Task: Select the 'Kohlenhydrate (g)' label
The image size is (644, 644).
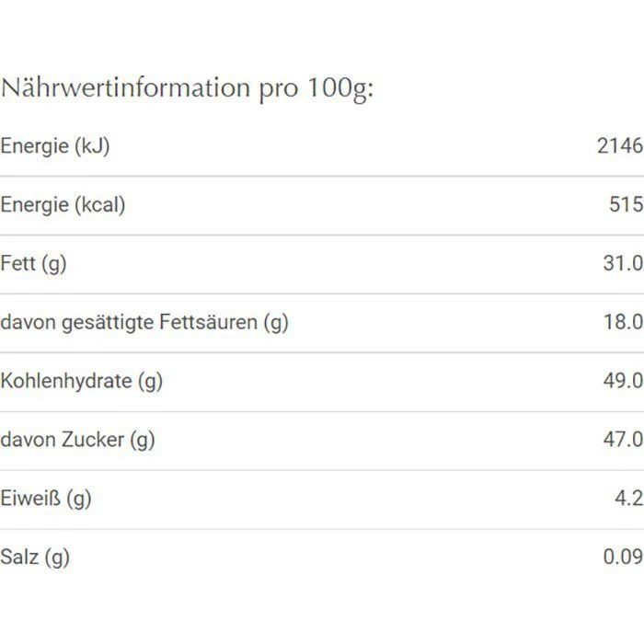Action: click(81, 381)
